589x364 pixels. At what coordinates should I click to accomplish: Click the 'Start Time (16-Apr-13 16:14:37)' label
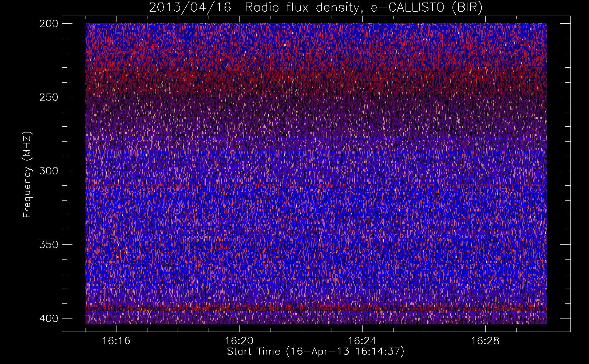tap(316, 352)
